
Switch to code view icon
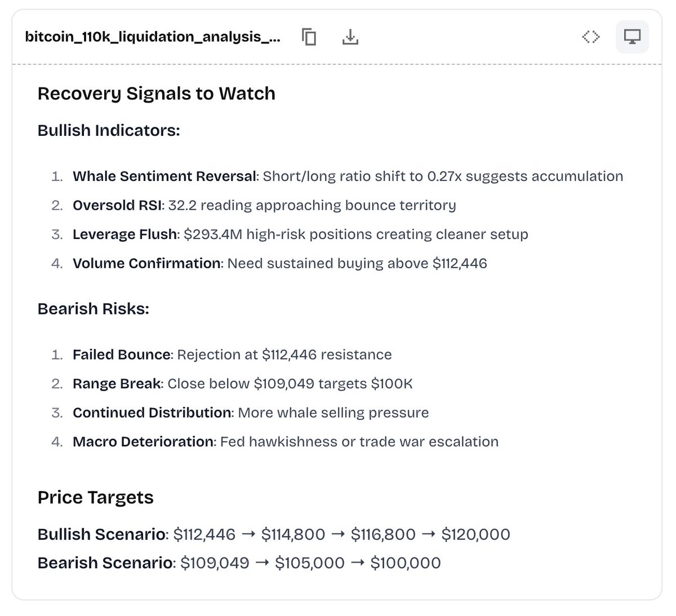click(591, 37)
